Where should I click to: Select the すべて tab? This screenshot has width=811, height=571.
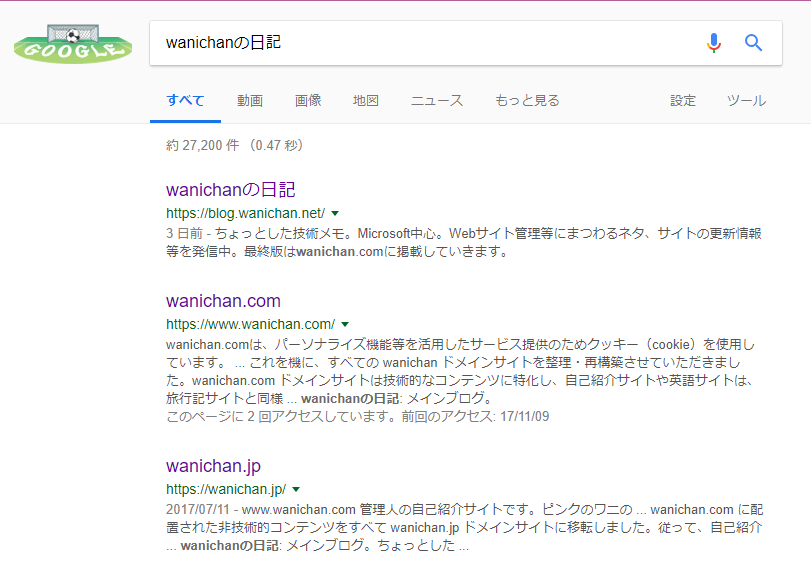tap(185, 100)
